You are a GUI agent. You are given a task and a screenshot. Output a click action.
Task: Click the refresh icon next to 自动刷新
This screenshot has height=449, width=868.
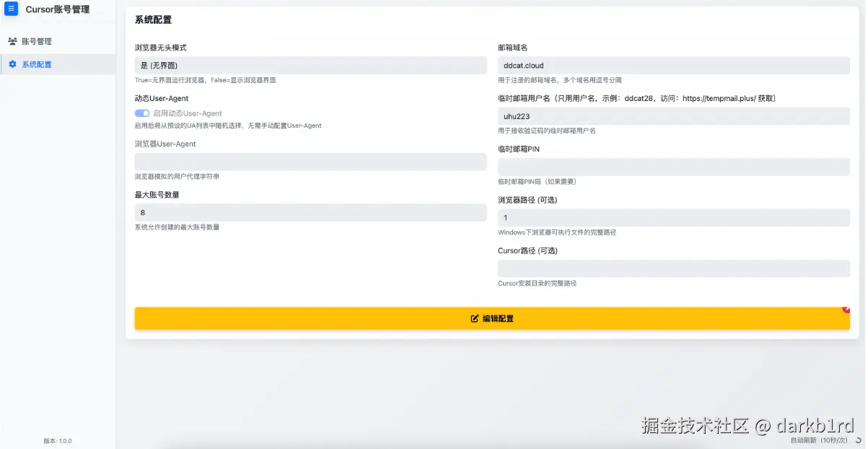coord(858,440)
